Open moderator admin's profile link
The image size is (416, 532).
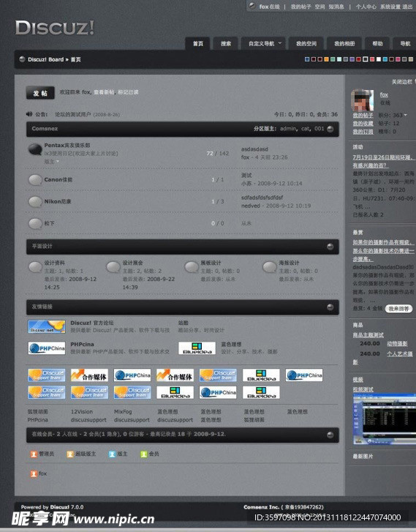(288, 129)
